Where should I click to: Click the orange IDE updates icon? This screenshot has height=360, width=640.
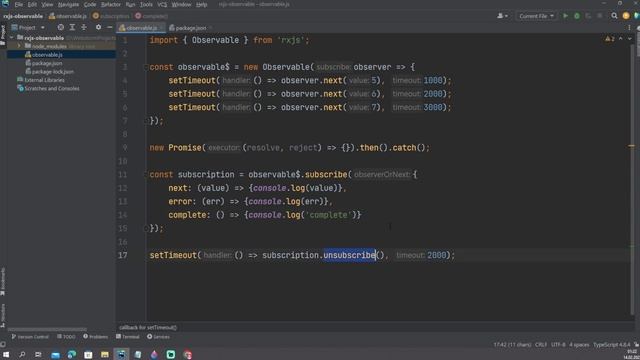626,16
